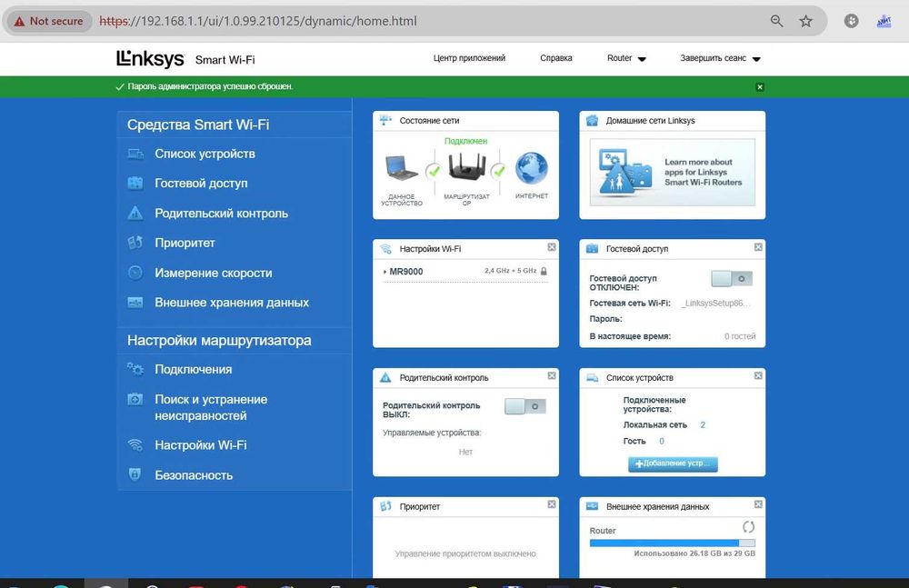Click local network device count 2
The height and width of the screenshot is (588, 909).
(703, 425)
